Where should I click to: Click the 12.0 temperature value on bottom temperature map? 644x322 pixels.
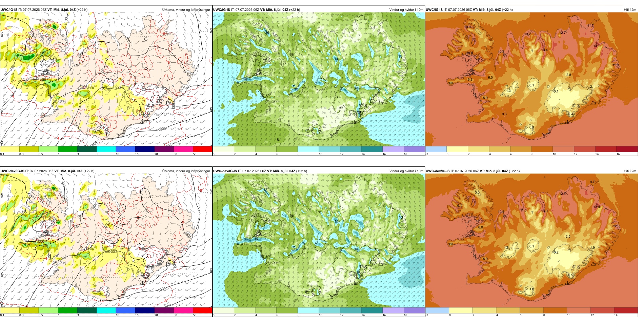tap(616, 226)
